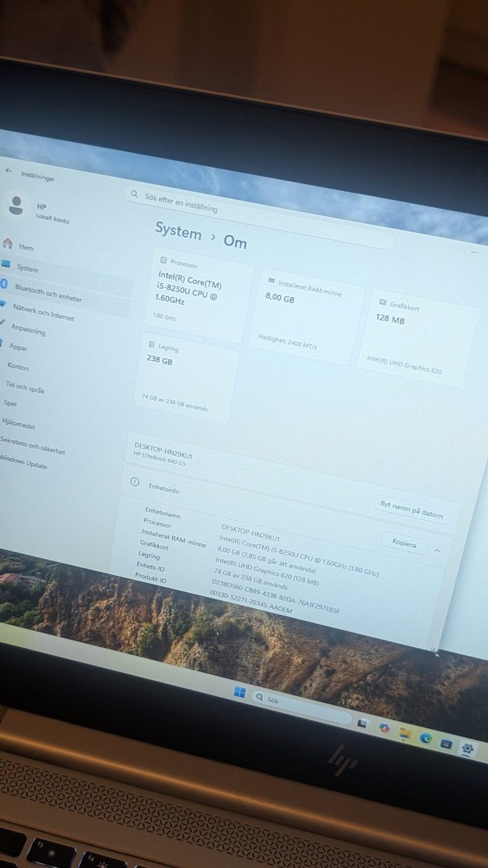Screen dimensions: 488x868
Task: Click in Sök efter en inställning field
Action: (259, 218)
